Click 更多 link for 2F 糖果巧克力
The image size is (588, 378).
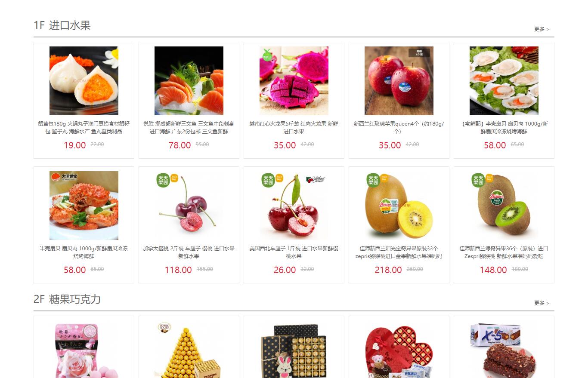click(x=542, y=303)
